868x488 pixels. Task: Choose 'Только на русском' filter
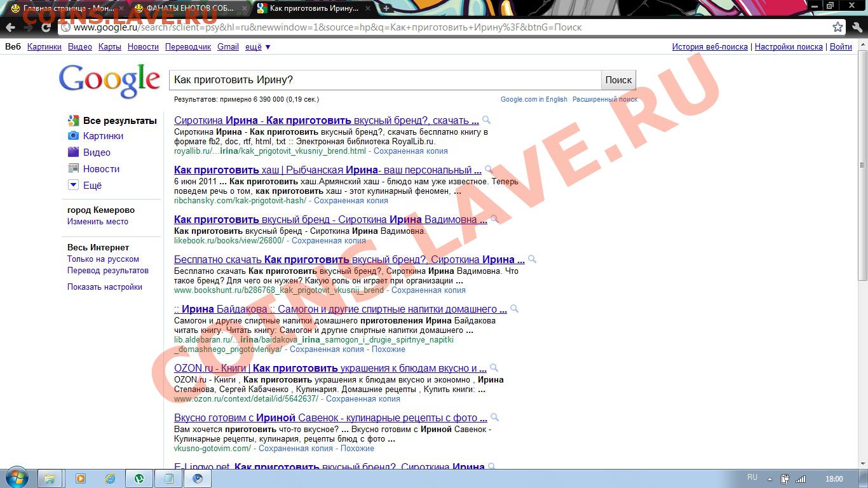(103, 259)
